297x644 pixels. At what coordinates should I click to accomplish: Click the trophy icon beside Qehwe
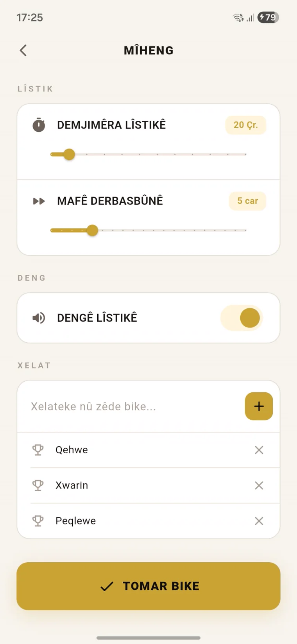(38, 450)
